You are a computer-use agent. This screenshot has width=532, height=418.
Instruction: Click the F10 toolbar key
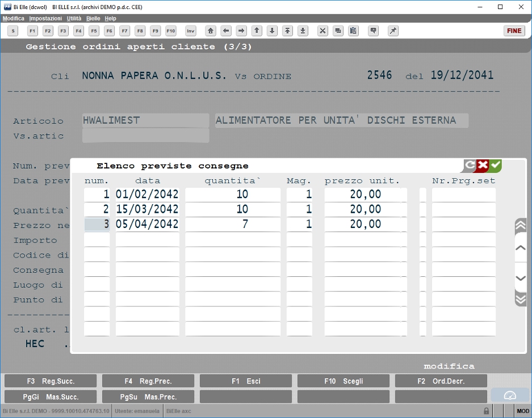tap(171, 31)
